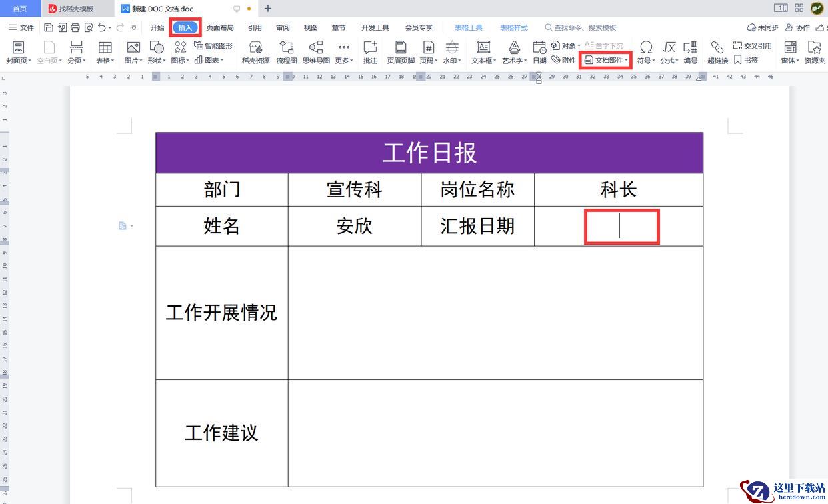Click the Undo arrow icon
The width and height of the screenshot is (828, 504).
click(101, 27)
